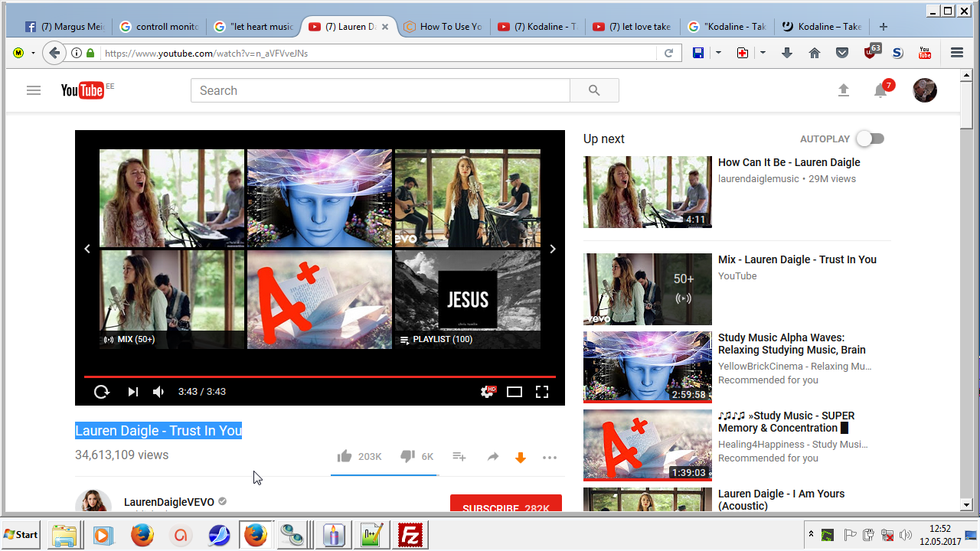Switch to the "let heart music" tab
980x551 pixels.
tap(254, 27)
